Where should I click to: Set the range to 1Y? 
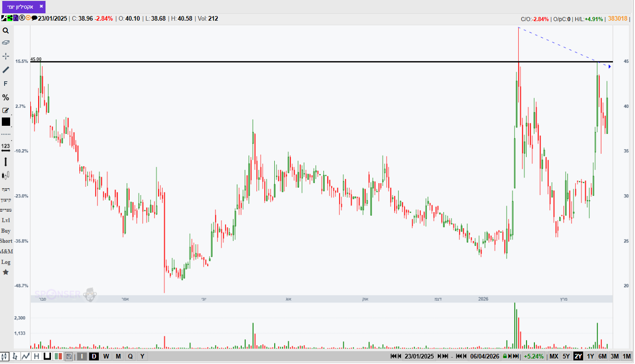pos(590,356)
